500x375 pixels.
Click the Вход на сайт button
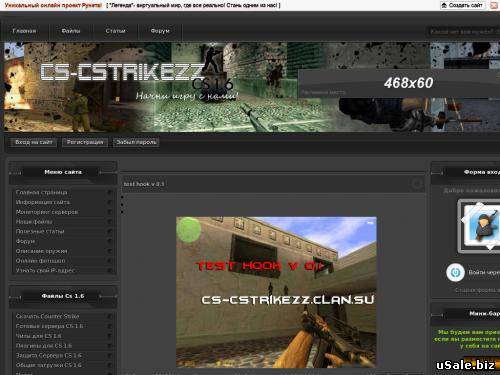click(34, 142)
